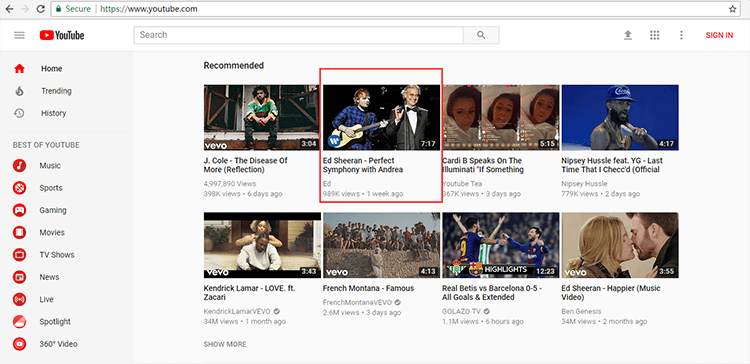
Task: Click the Sports category icon
Action: pyautogui.click(x=20, y=188)
